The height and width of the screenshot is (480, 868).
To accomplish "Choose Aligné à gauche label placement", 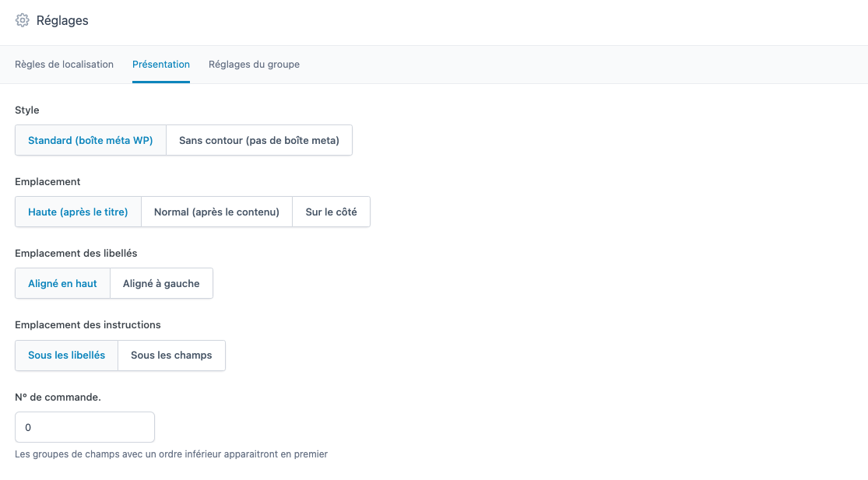I will click(x=161, y=284).
